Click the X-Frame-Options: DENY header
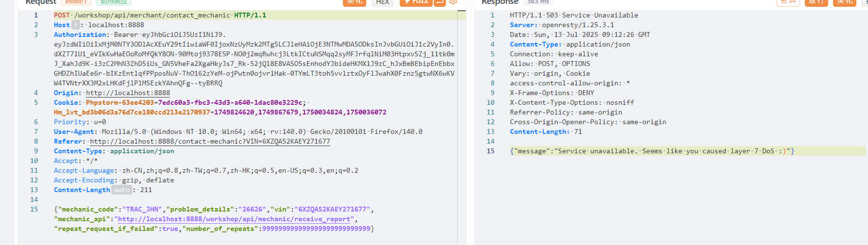The width and height of the screenshot is (868, 245). click(552, 93)
